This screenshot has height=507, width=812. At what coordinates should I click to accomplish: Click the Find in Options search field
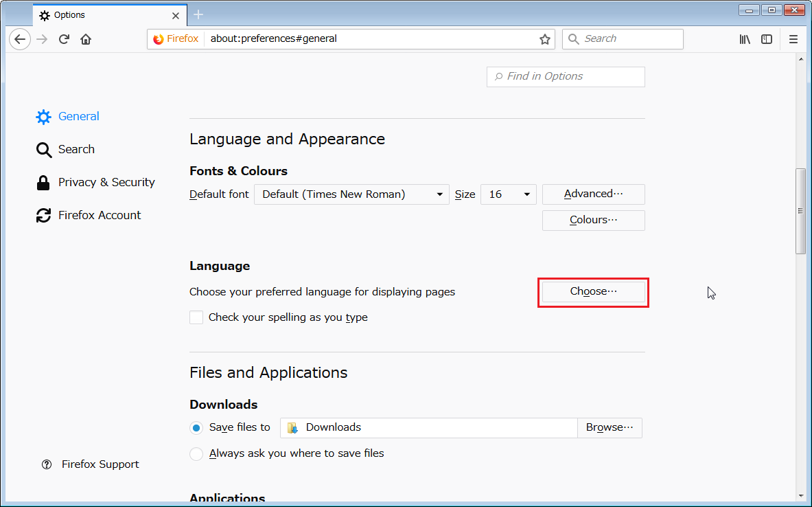[x=565, y=76]
